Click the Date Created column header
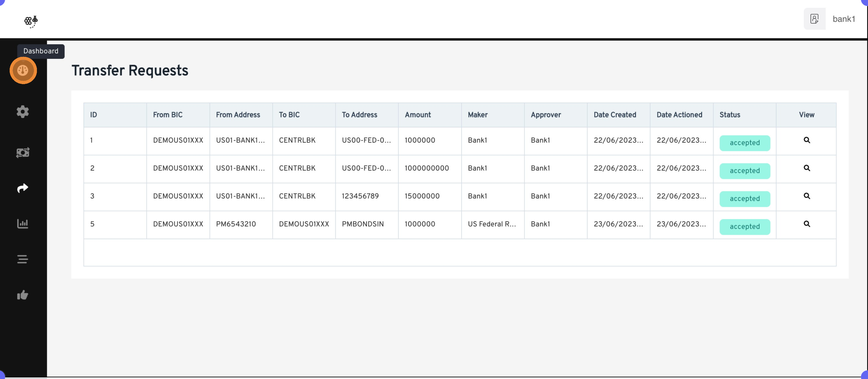Viewport: 868px width, 379px height. tap(619, 115)
